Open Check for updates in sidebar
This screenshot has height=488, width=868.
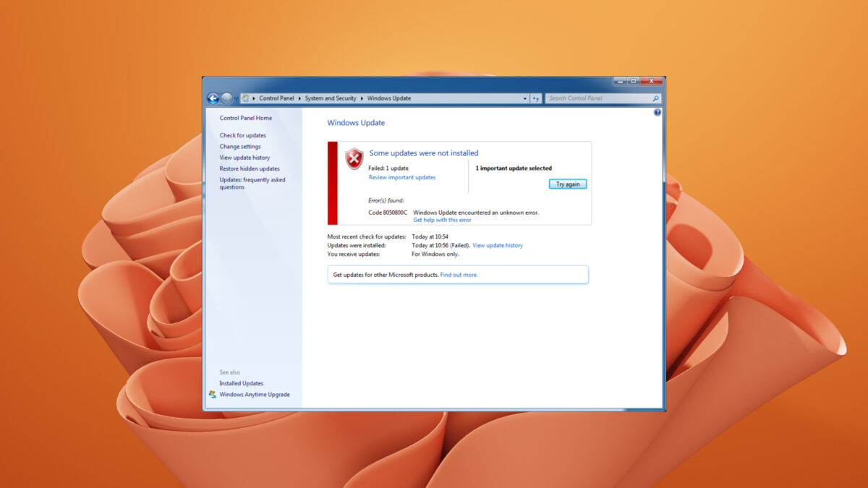pos(243,135)
